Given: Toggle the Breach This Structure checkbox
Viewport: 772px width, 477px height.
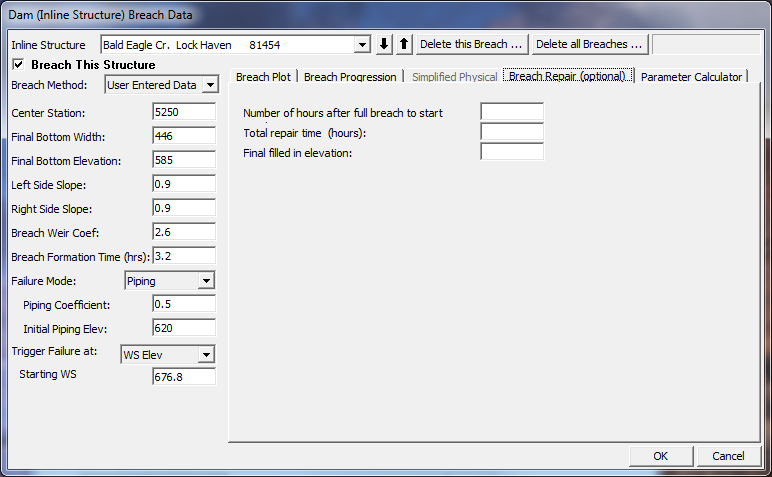Looking at the screenshot, I should (x=18, y=65).
